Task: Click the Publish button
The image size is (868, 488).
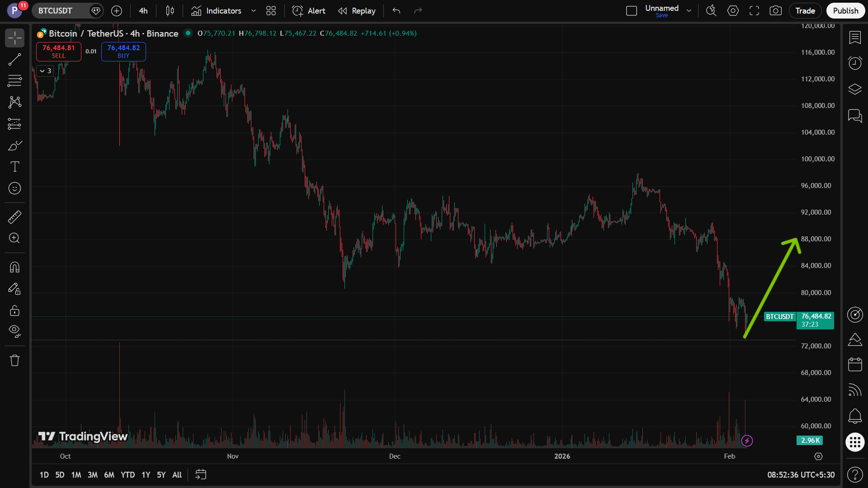Action: point(845,11)
